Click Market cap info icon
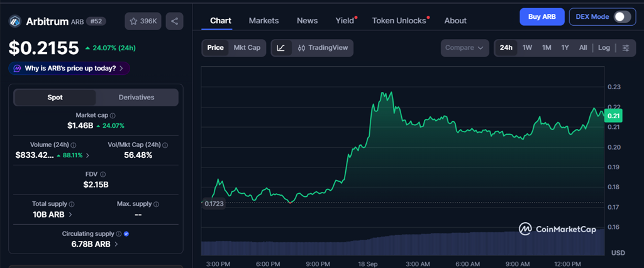The height and width of the screenshot is (268, 644). click(x=113, y=116)
